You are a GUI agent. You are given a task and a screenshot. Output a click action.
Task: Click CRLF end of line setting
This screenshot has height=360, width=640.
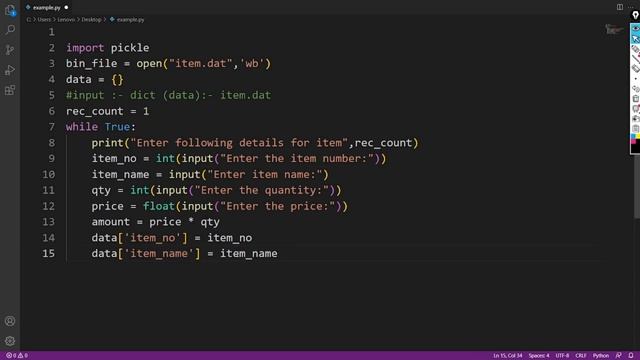point(580,356)
